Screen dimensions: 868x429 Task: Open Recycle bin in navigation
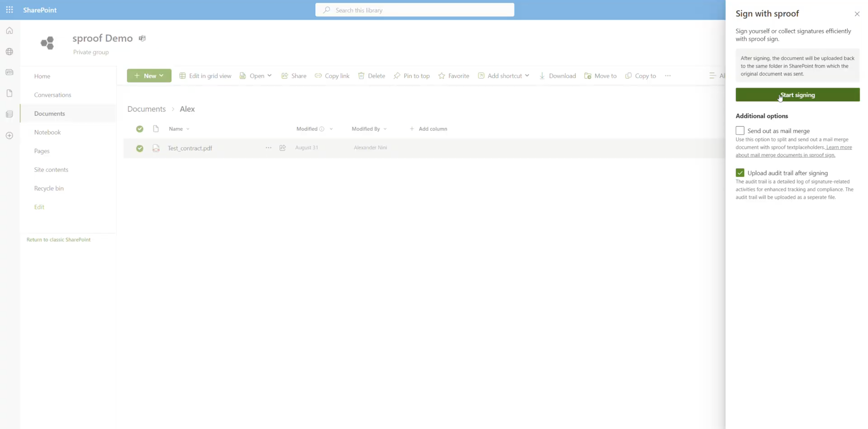tap(49, 188)
